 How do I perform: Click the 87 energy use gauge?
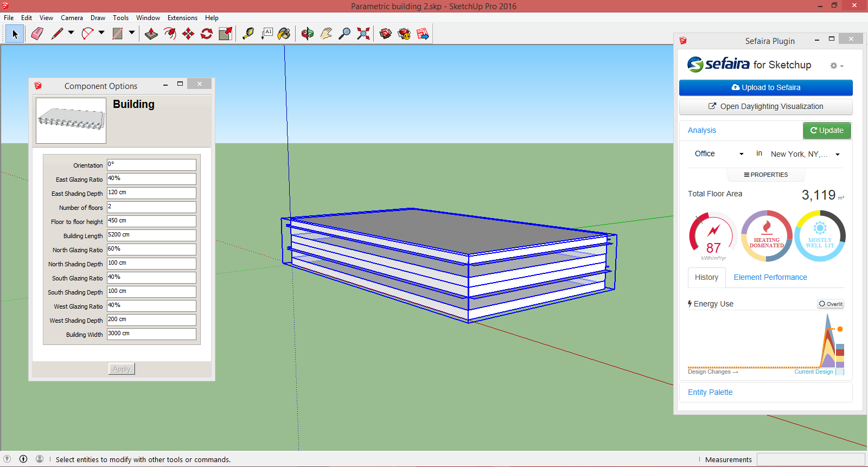713,236
